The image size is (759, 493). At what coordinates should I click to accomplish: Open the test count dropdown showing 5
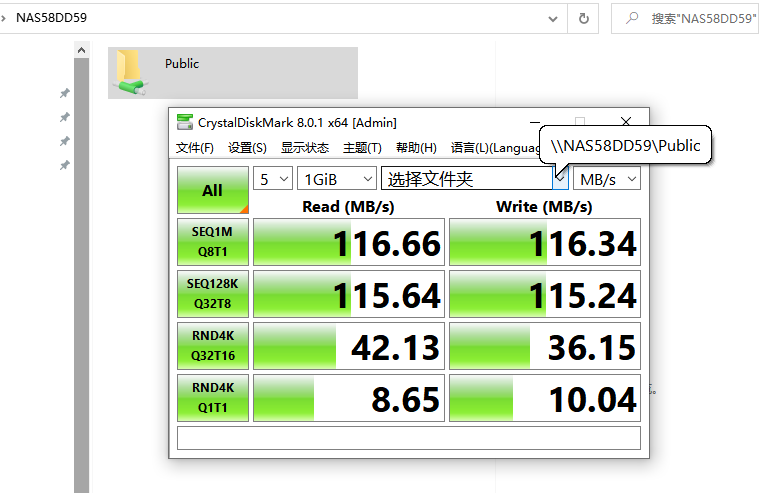coord(273,179)
